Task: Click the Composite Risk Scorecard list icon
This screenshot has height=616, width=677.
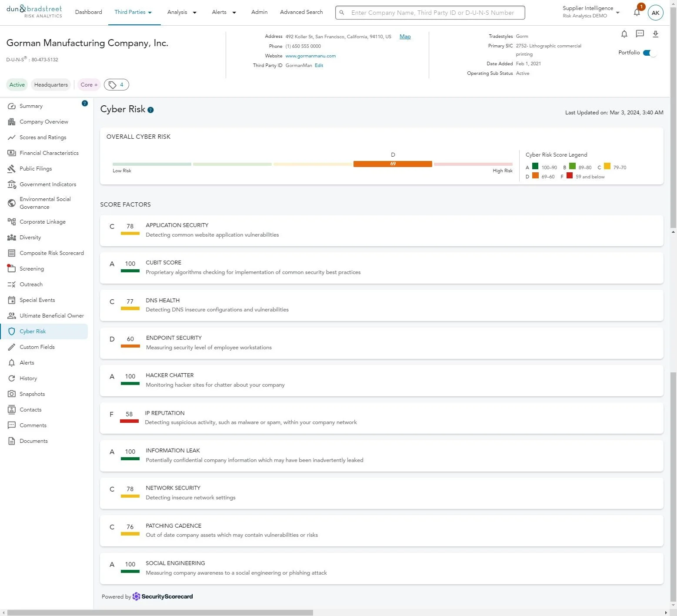Action: coord(12,253)
